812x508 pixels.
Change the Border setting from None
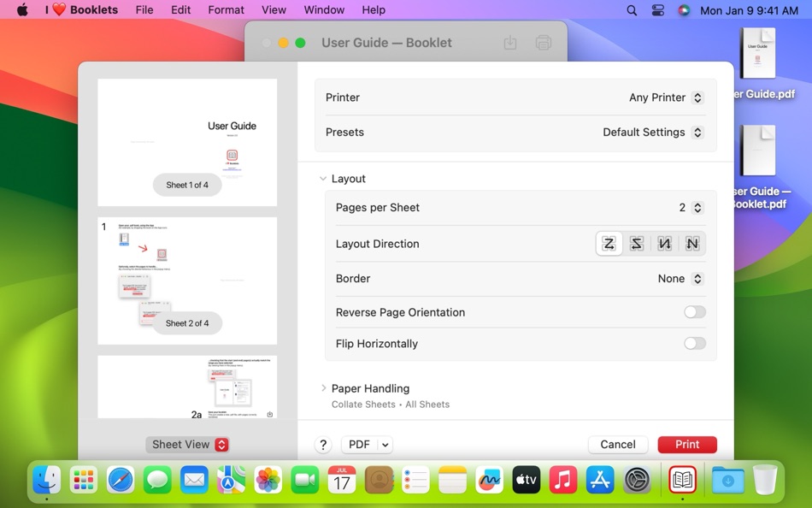680,278
